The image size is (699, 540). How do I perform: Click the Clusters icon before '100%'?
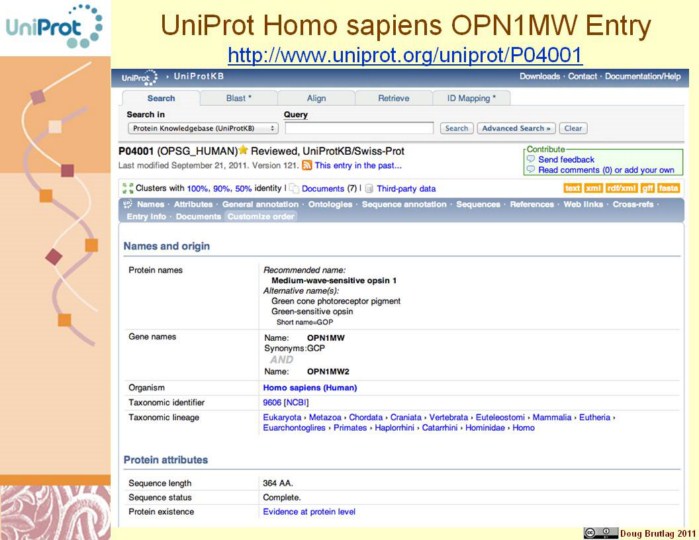[x=127, y=188]
